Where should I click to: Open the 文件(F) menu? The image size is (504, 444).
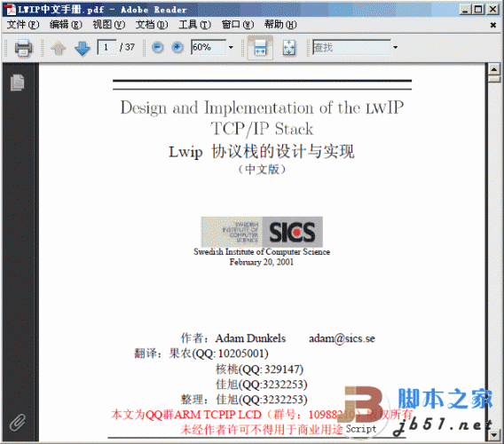(x=23, y=25)
